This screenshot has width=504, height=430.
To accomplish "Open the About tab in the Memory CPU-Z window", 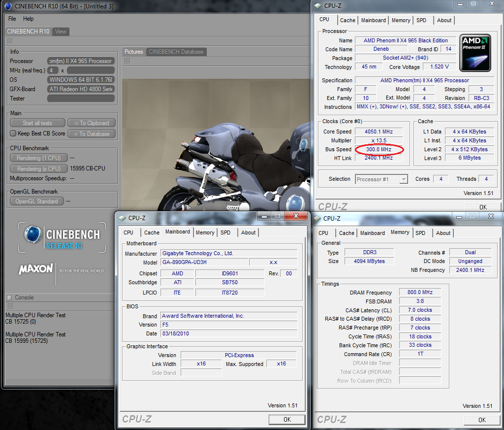I will pos(443,233).
